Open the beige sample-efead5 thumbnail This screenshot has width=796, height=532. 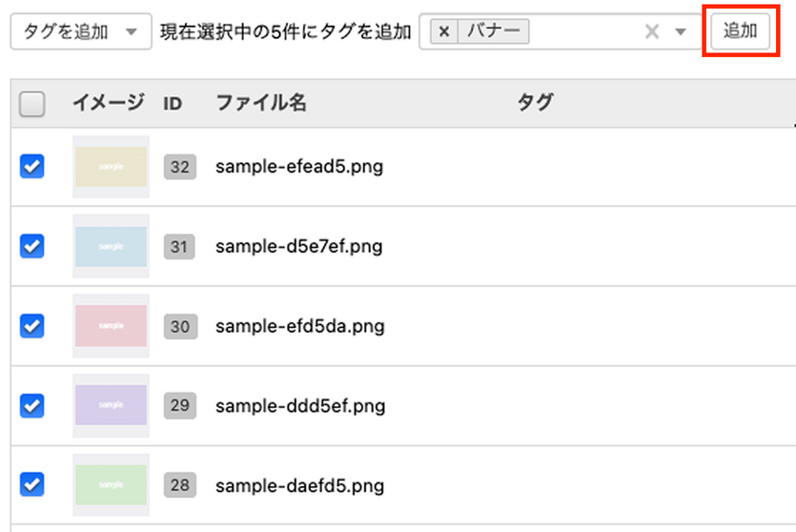111,167
